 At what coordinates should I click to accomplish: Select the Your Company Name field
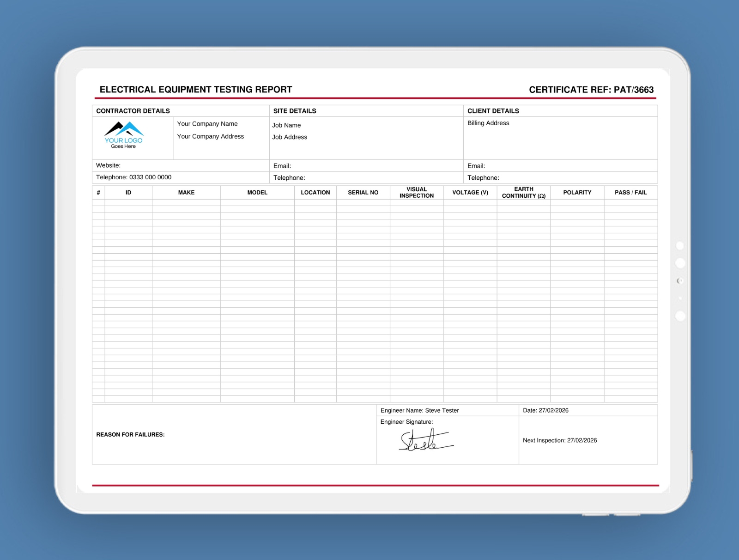tap(207, 124)
